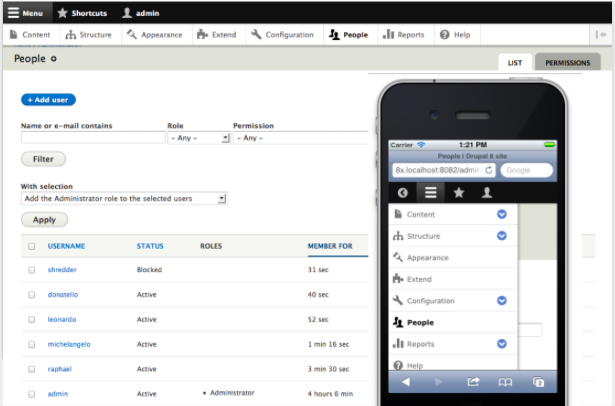Expand the Reports submenu on phone
The image size is (615, 406).
tap(502, 344)
